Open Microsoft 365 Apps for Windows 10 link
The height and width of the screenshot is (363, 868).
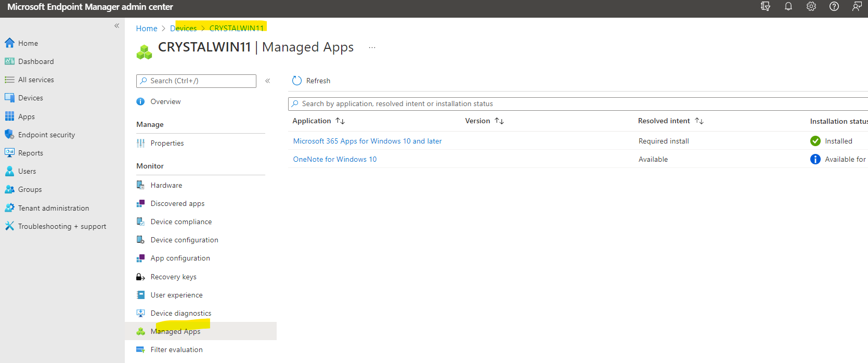coord(368,141)
